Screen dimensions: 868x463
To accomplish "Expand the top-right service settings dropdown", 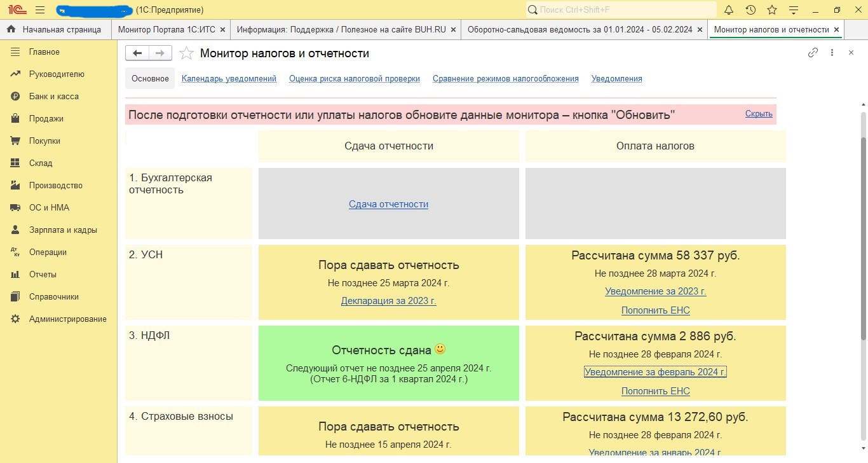I will tap(793, 10).
